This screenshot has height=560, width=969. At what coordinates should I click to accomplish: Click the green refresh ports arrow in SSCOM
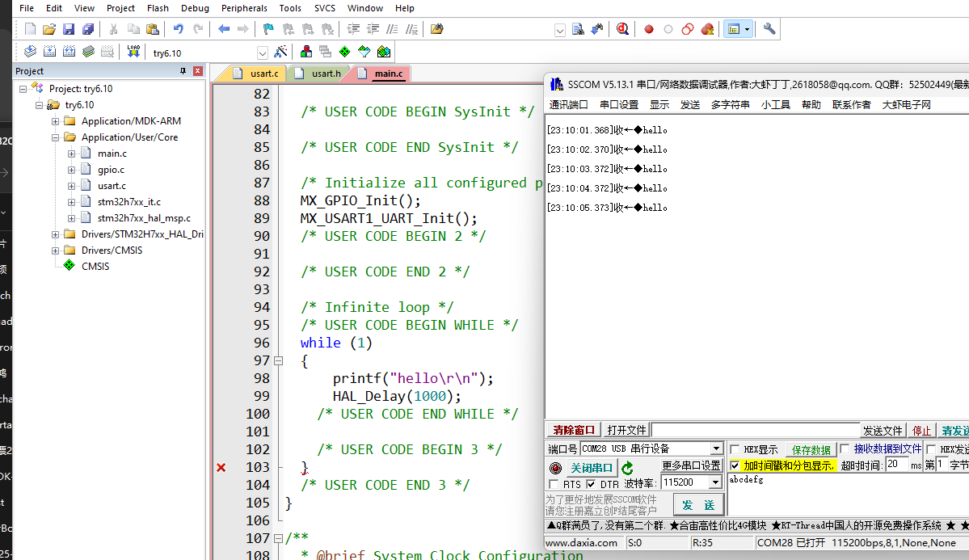[627, 468]
